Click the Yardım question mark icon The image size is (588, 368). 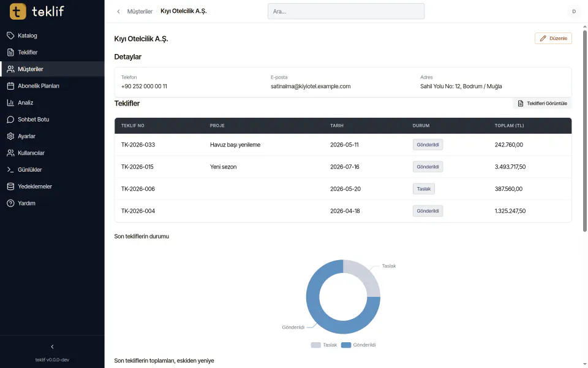point(10,203)
